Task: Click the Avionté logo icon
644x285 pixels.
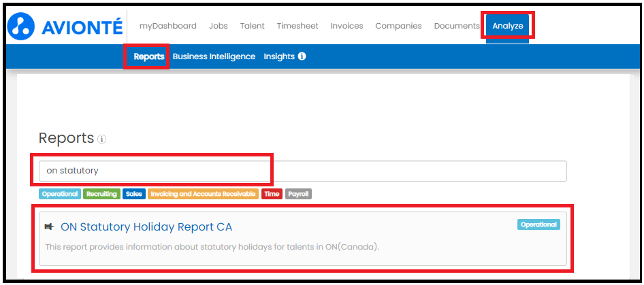Action: coord(21,27)
